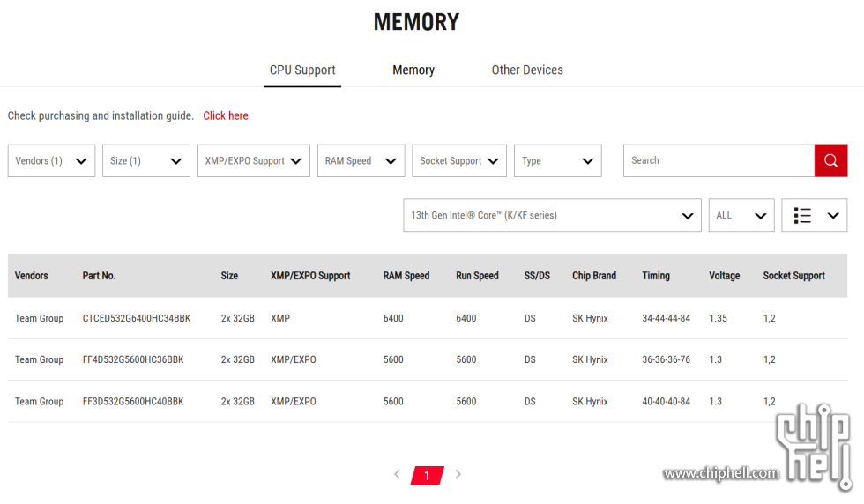Screen dimensions: 864x504
Task: Click the Size column header
Action: tap(229, 276)
